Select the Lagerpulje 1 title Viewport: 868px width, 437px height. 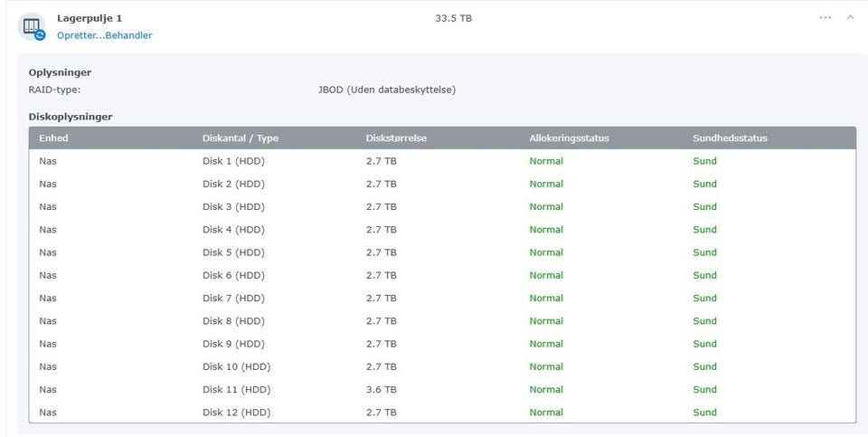pyautogui.click(x=90, y=18)
